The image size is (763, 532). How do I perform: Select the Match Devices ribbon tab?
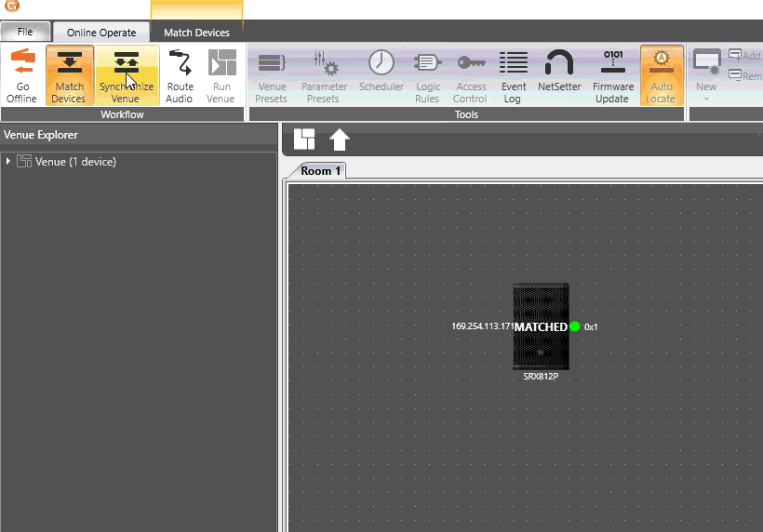(x=196, y=33)
